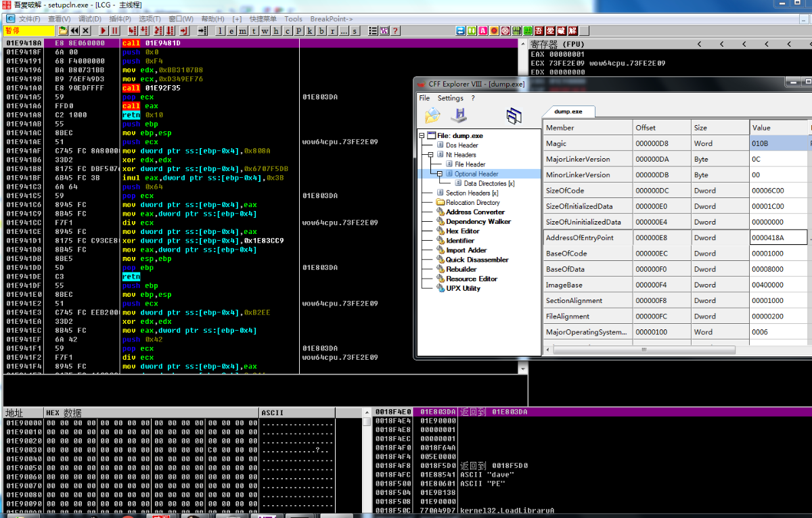Open the Section Headers [x] item
Image resolution: width=812 pixels, height=518 pixels.
(x=472, y=193)
